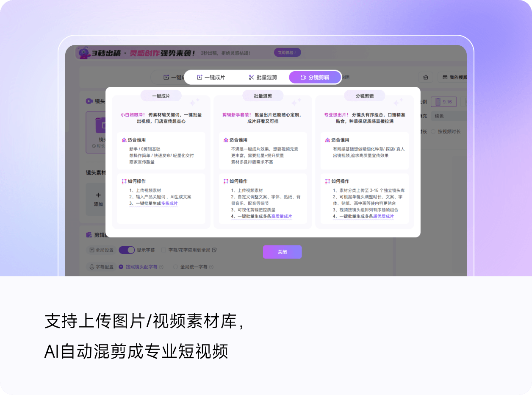The width and height of the screenshot is (532, 395).
Task: Switch to the 批量混剪 tab
Action: click(x=263, y=78)
